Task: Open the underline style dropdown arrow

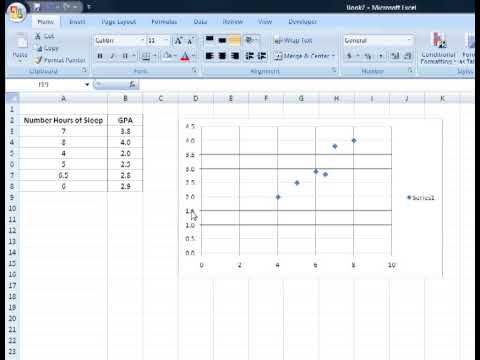Action: (134, 56)
